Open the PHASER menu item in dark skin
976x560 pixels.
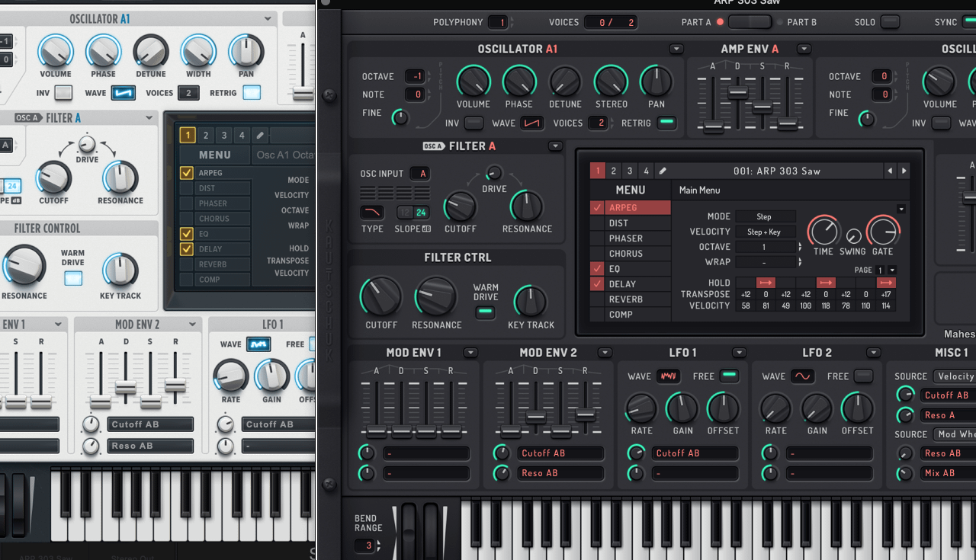(637, 238)
